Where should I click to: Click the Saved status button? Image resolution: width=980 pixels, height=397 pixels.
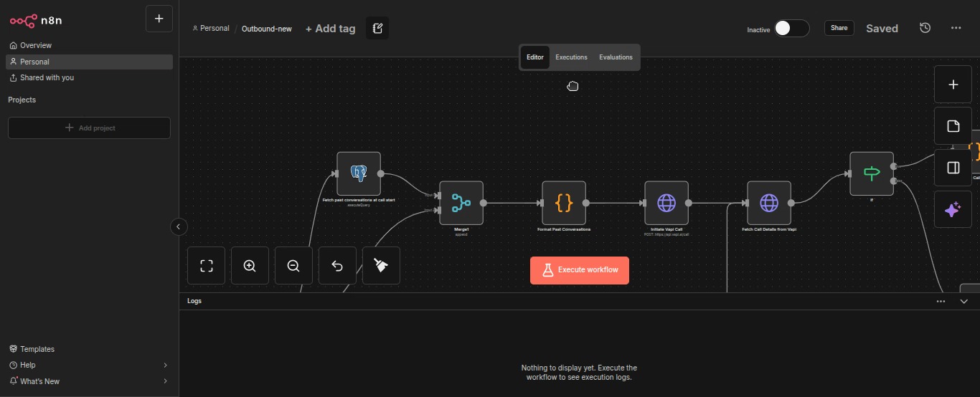pos(882,29)
